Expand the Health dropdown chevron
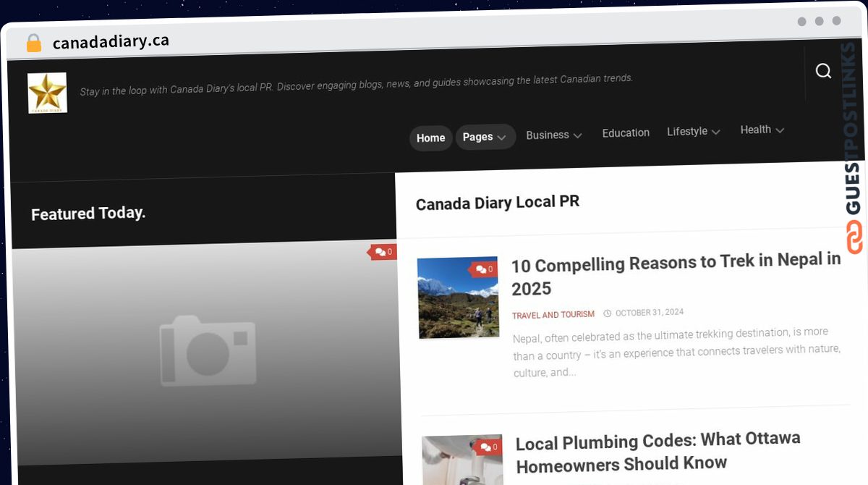The width and height of the screenshot is (868, 485). [779, 130]
